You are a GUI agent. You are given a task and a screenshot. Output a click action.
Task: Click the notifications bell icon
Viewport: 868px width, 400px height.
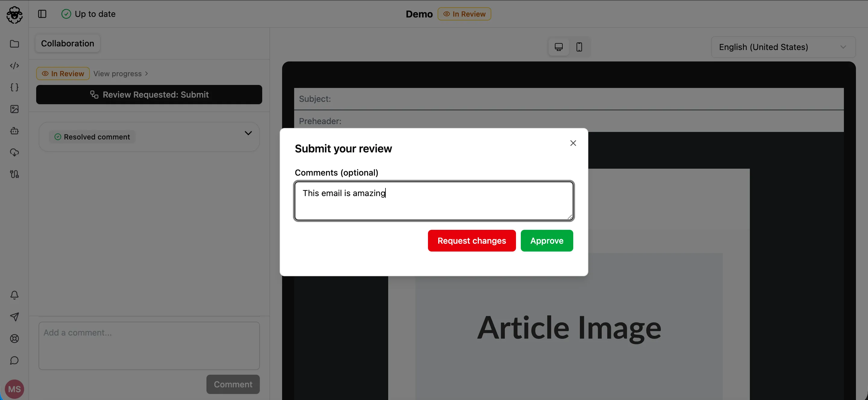click(x=14, y=295)
